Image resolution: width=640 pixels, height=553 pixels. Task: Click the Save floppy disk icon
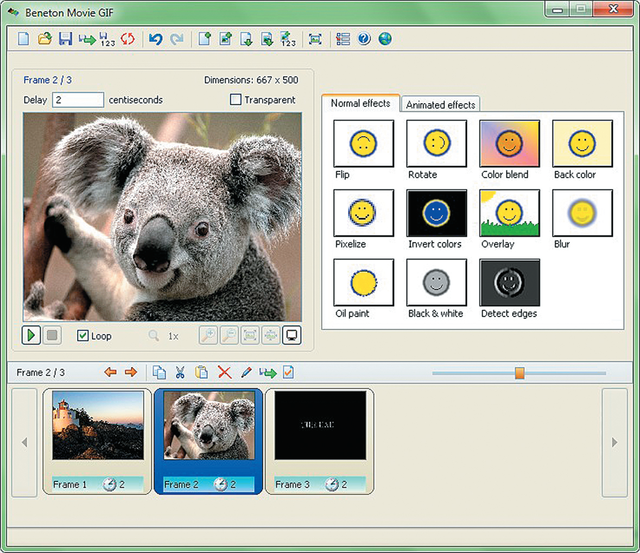[x=65, y=39]
